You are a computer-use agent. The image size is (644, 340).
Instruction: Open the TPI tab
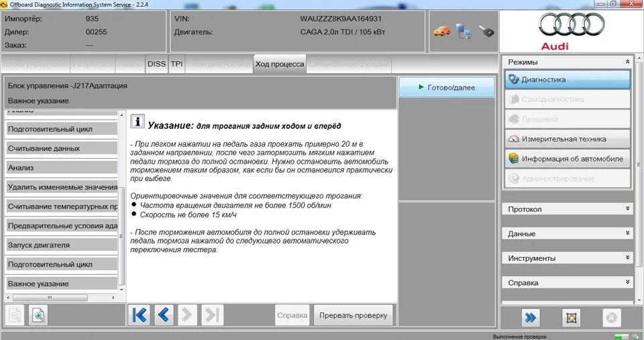pos(176,64)
